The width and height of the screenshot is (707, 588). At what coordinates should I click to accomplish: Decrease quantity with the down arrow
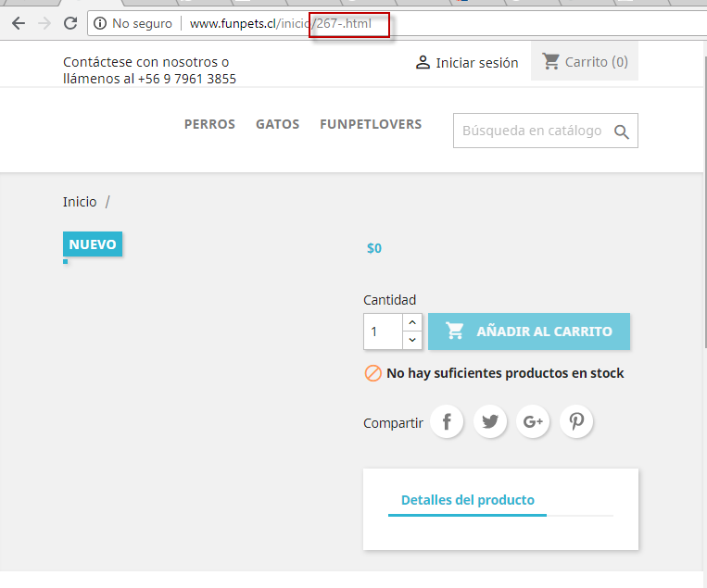412,340
